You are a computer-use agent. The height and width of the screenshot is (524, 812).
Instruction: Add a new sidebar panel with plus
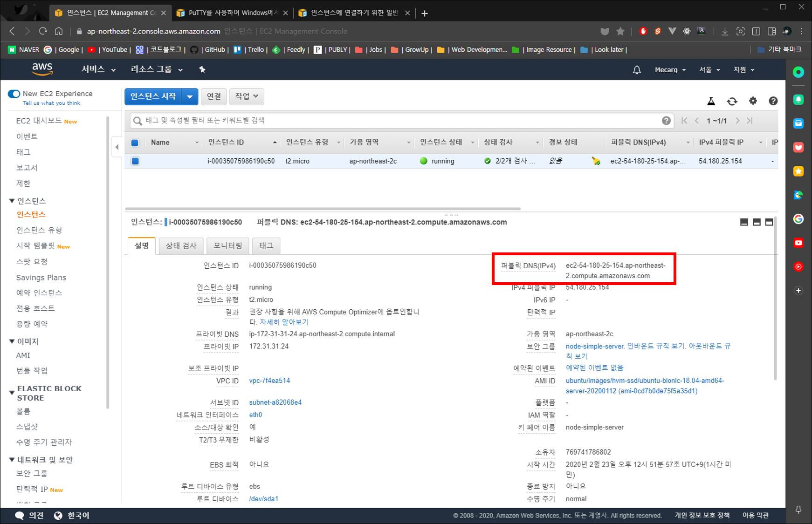[x=798, y=291]
